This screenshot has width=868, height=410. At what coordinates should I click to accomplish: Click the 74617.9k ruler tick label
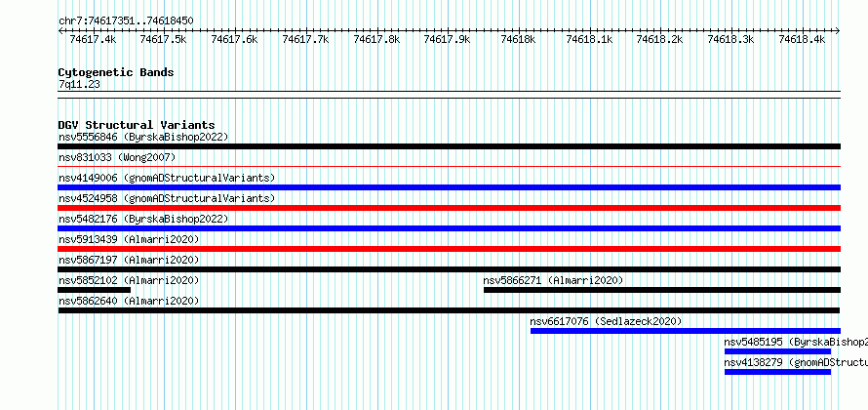(448, 39)
